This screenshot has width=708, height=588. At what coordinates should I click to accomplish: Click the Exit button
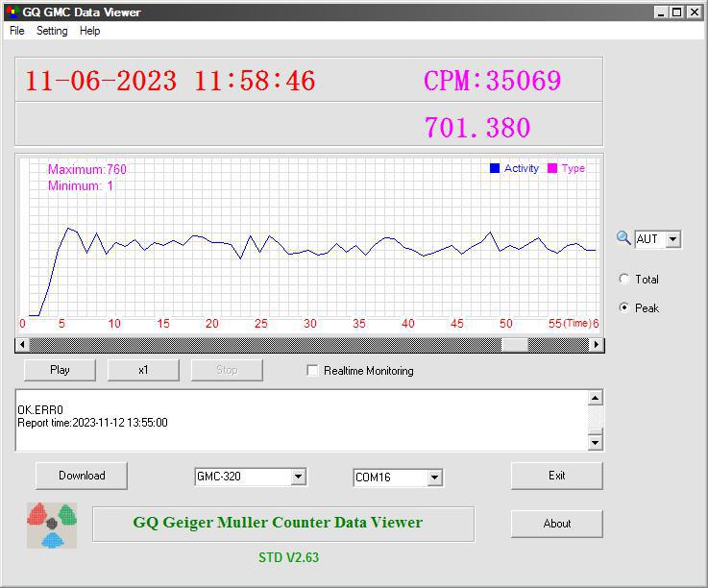[x=557, y=476]
